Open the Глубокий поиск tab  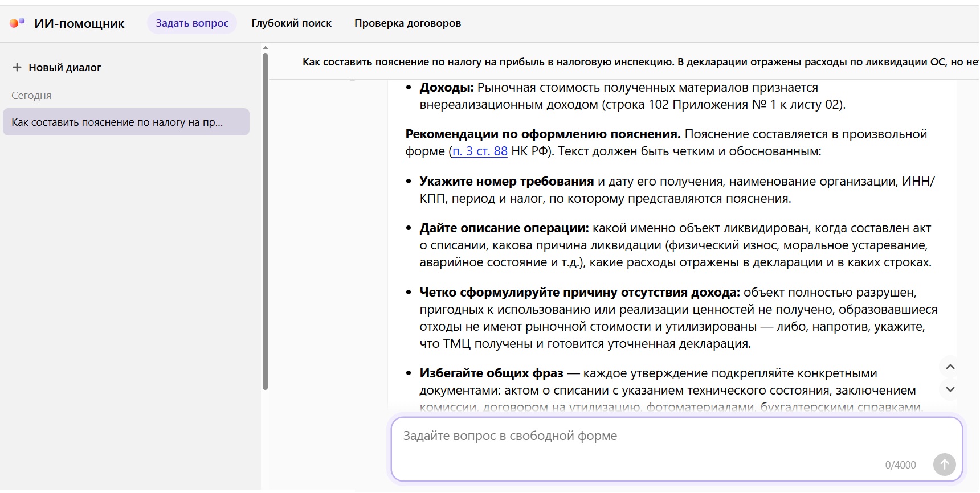tap(291, 23)
